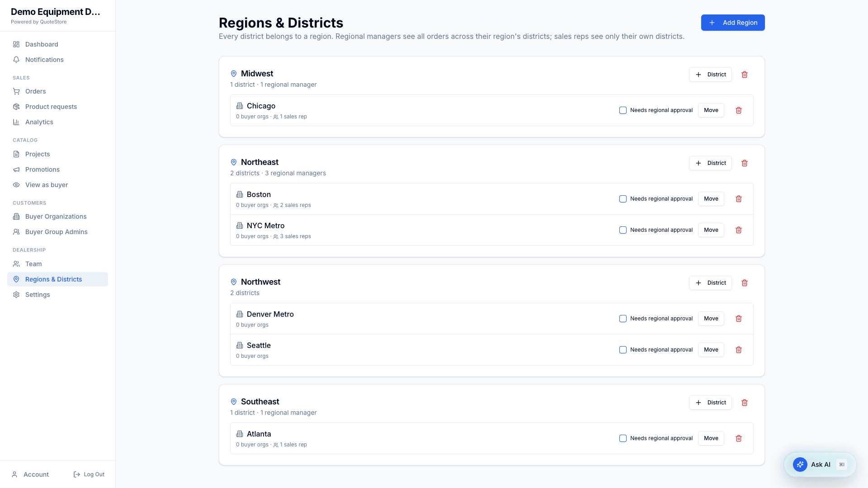Move the NYC Metro district
Viewport: 868px width, 488px height.
(711, 230)
